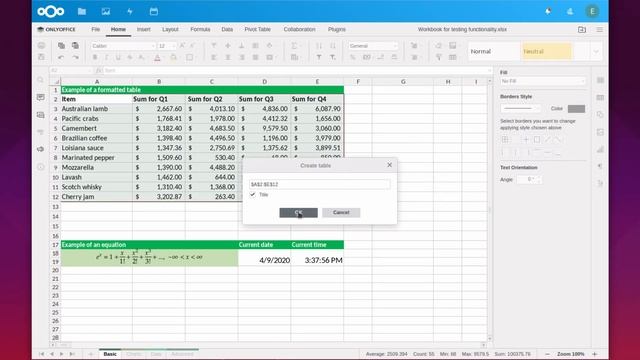Click the table range input field
This screenshot has width=640, height=360.
point(319,184)
